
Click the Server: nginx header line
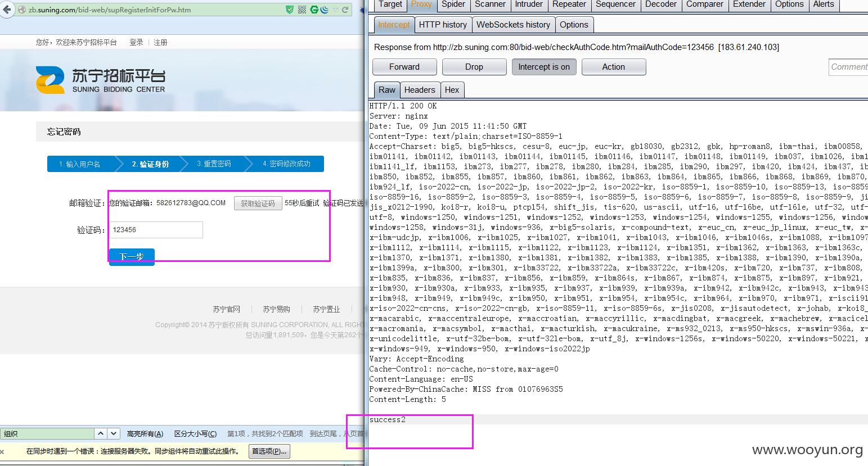pos(398,116)
